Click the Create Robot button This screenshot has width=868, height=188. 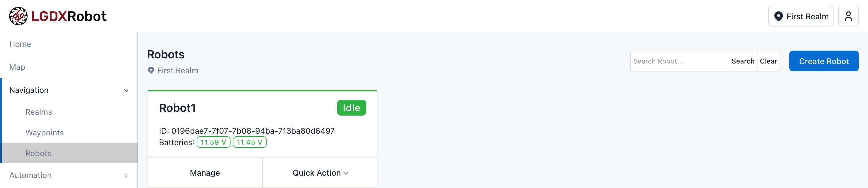[x=824, y=61]
